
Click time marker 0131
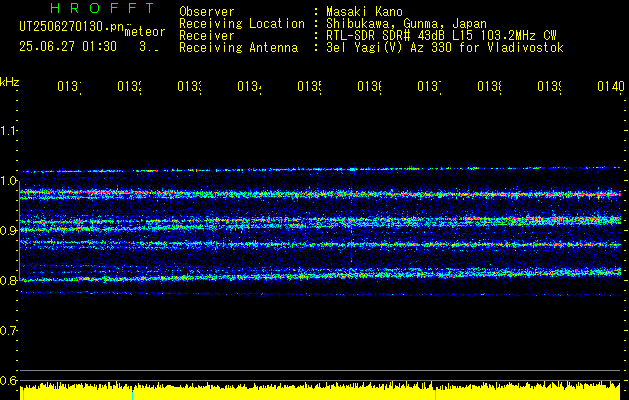coord(69,86)
